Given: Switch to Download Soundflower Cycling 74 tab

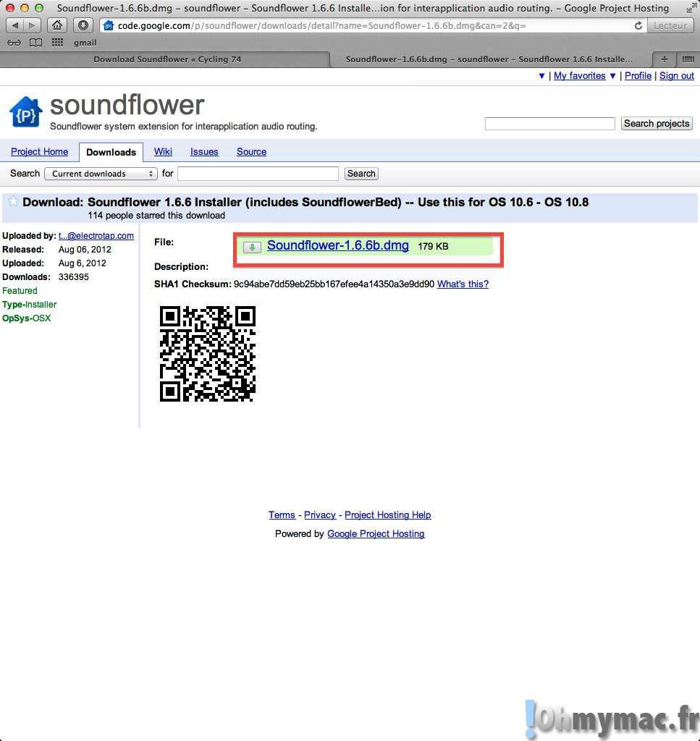Looking at the screenshot, I should (x=166, y=59).
